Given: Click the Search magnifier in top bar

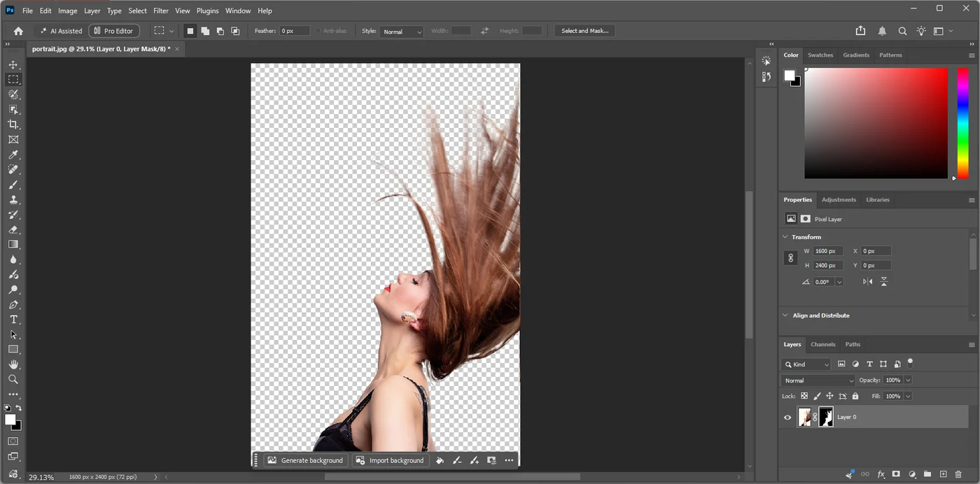Looking at the screenshot, I should click(x=902, y=31).
